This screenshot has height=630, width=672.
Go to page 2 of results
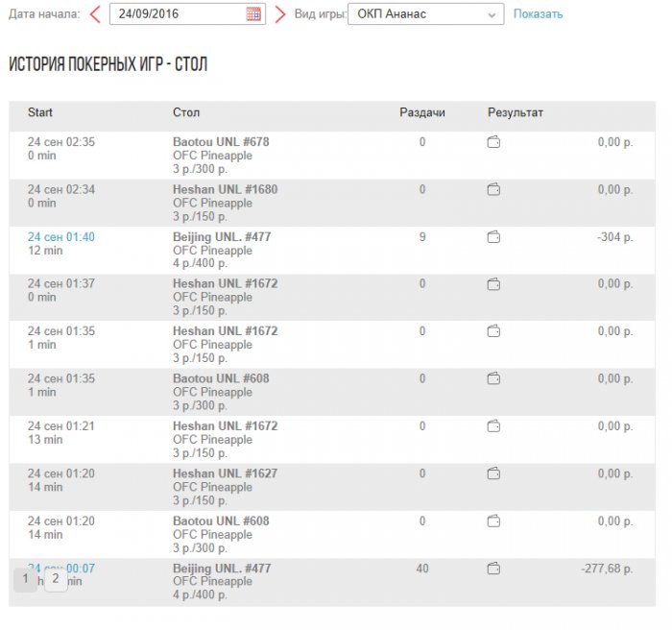click(x=56, y=579)
